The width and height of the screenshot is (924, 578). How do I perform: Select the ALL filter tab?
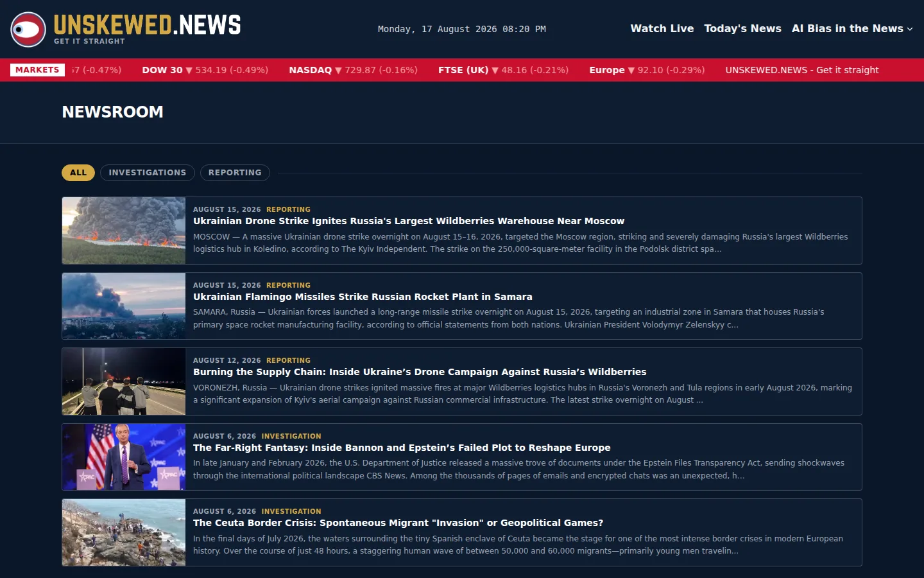[78, 173]
